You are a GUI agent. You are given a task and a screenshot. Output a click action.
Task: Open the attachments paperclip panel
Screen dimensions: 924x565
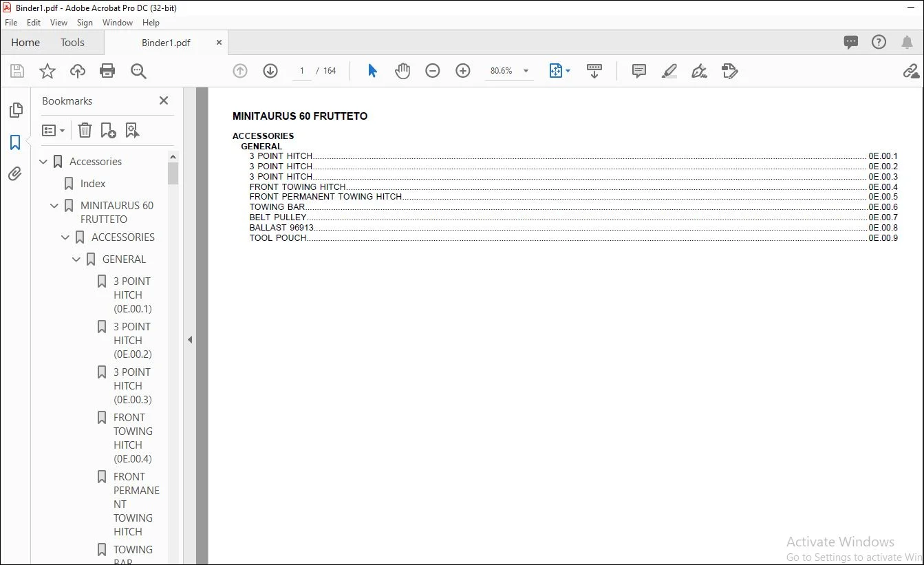[15, 174]
